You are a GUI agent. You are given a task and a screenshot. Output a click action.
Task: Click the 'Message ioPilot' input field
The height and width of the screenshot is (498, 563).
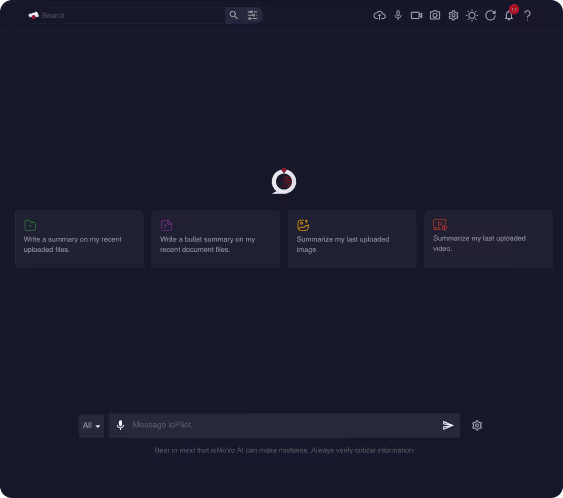pyautogui.click(x=284, y=425)
